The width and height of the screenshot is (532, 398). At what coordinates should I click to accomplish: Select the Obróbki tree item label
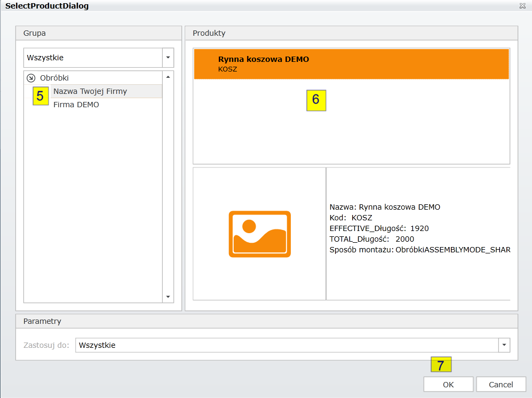tap(54, 78)
